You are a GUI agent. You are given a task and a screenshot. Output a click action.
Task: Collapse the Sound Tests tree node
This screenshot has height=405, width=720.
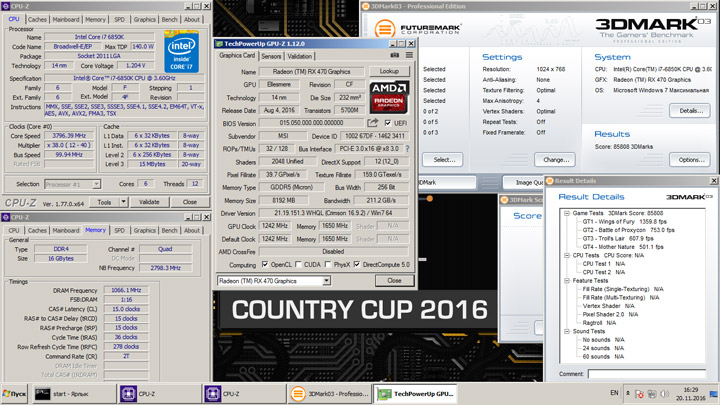tap(567, 331)
